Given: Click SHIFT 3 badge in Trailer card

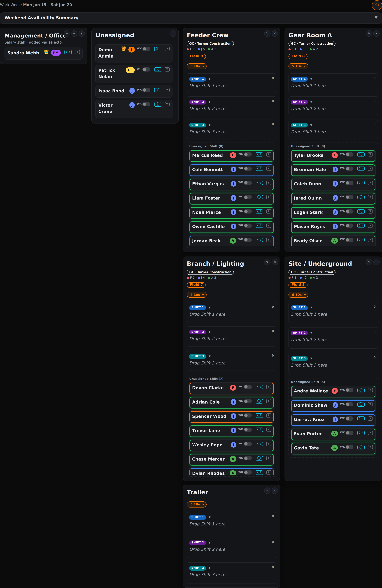Looking at the screenshot, I should coord(198,568).
